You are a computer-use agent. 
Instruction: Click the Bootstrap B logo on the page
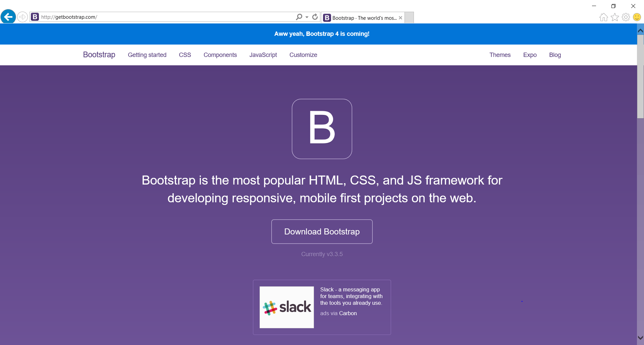322,129
